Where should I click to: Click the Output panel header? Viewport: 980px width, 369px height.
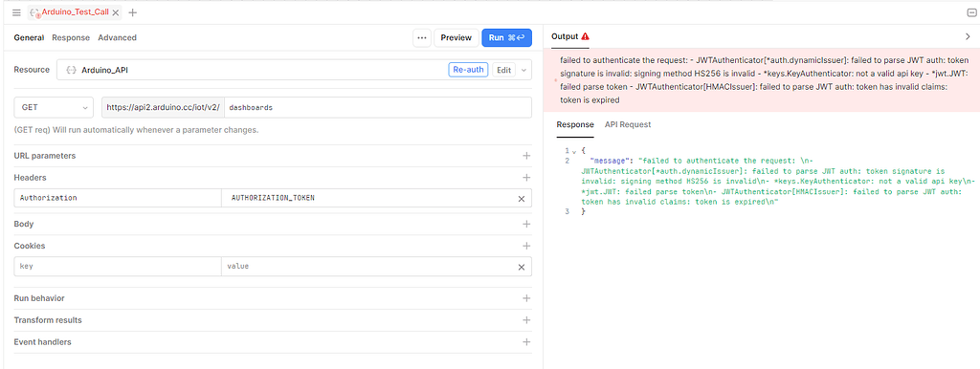tap(565, 37)
